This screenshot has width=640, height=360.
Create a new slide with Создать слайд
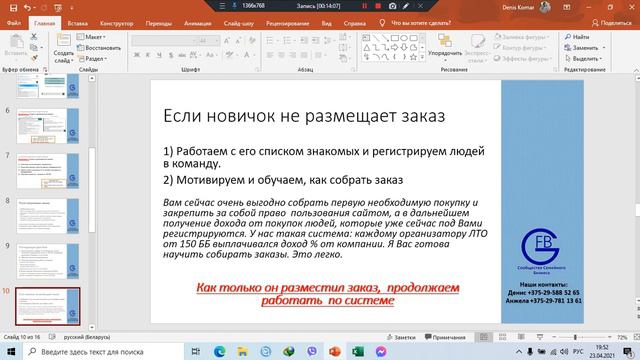click(x=63, y=48)
